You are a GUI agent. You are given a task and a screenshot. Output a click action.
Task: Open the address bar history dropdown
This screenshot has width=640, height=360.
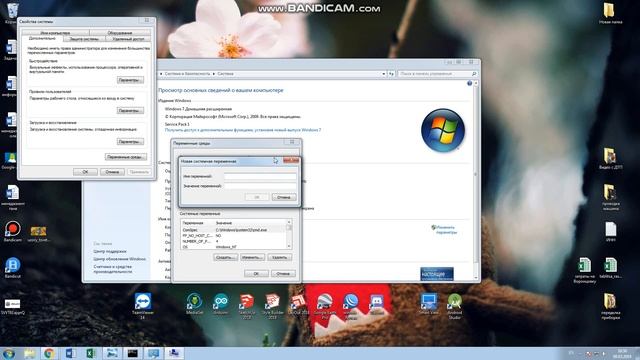click(384, 74)
